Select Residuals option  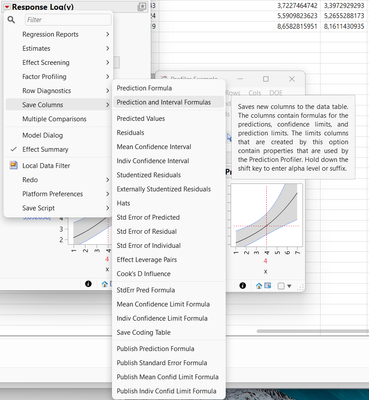[x=169, y=133]
